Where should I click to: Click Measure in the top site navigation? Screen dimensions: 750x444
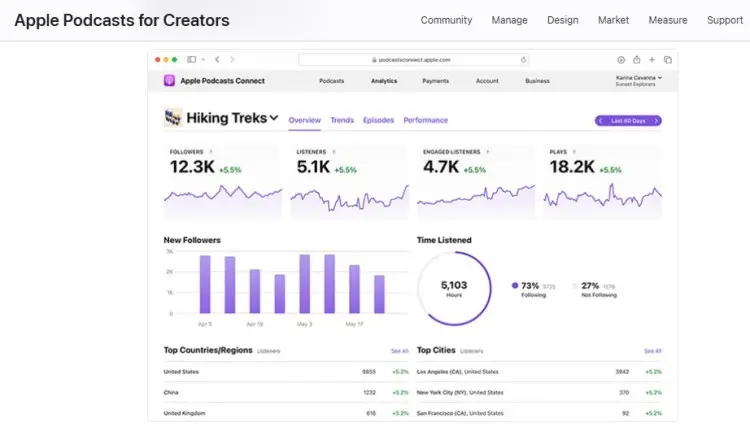tap(668, 20)
